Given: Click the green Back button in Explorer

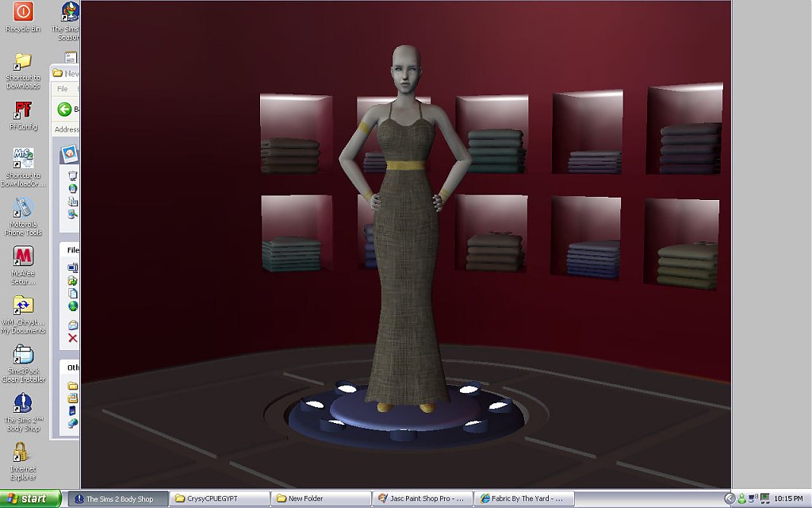Looking at the screenshot, I should coord(65,110).
